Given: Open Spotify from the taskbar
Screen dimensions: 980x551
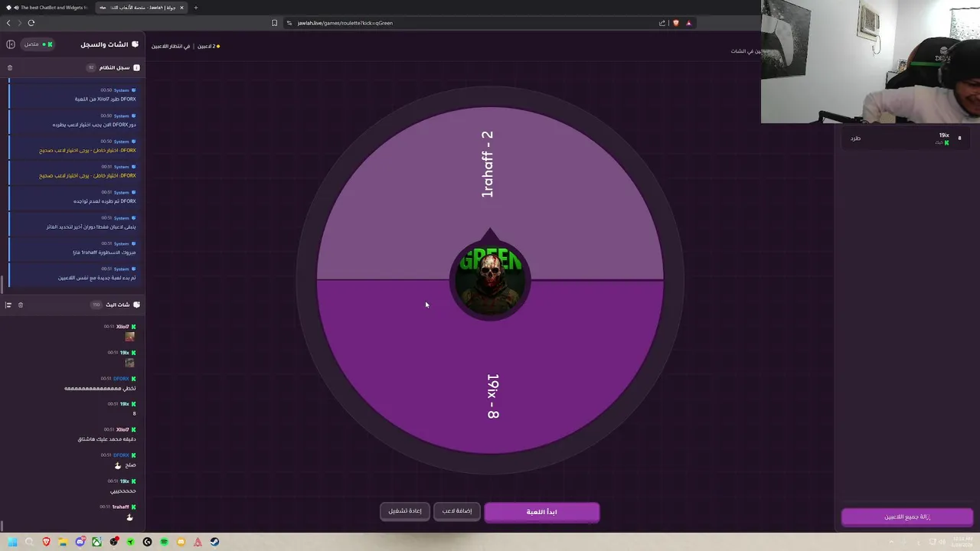Looking at the screenshot, I should 164,542.
